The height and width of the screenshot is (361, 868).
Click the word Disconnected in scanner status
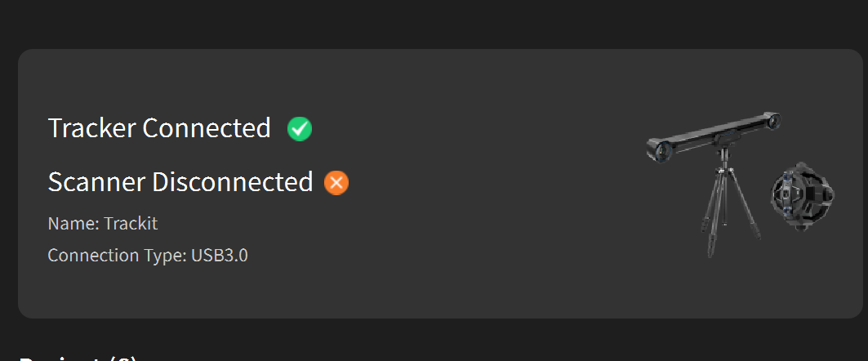coord(233,182)
